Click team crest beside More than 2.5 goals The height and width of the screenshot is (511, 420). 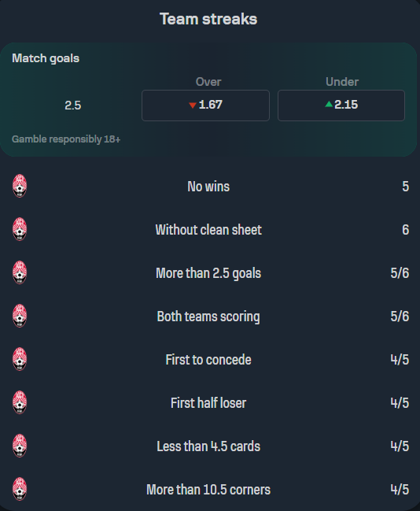point(20,272)
